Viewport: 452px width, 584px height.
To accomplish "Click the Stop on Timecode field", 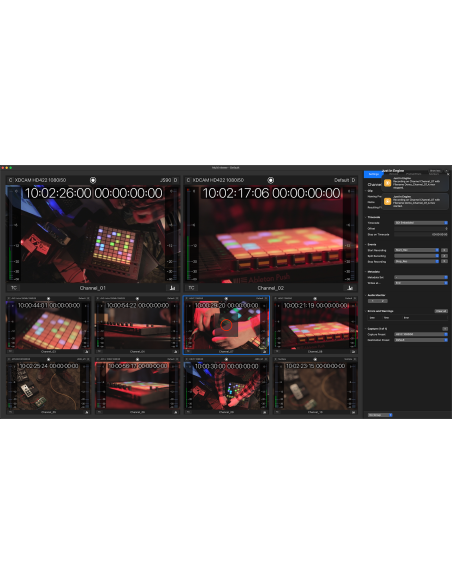I will point(421,234).
